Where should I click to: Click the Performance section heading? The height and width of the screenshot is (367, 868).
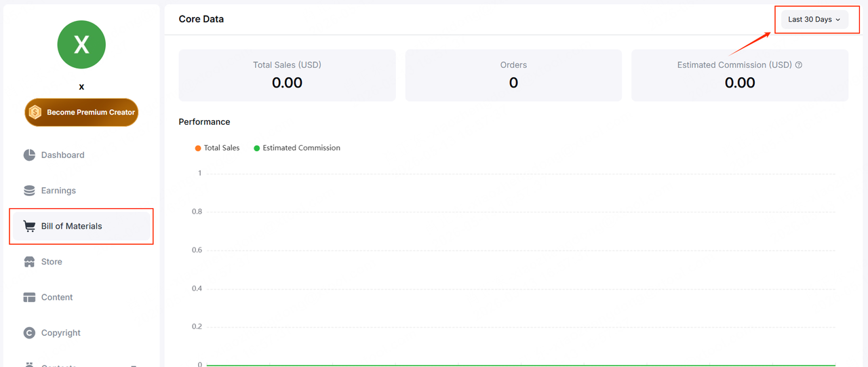204,122
